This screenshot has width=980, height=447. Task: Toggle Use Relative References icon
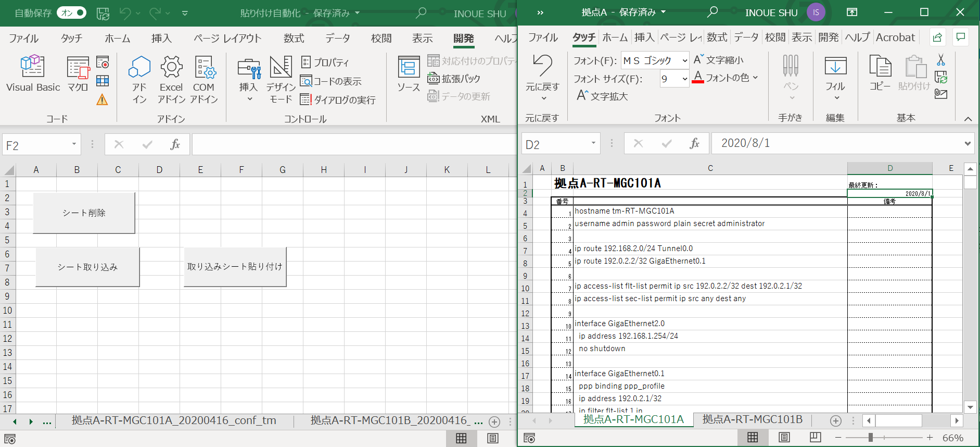pyautogui.click(x=103, y=81)
